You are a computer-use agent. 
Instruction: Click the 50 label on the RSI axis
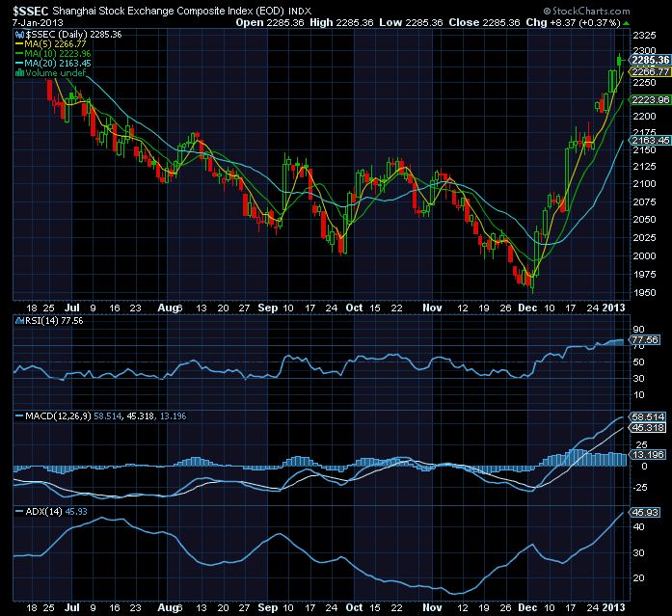(638, 362)
